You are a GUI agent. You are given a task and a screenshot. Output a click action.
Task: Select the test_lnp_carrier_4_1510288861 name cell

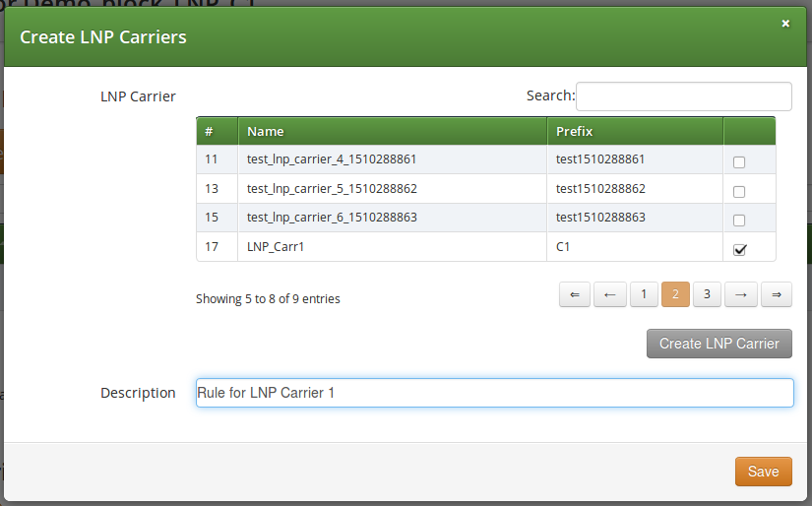(x=393, y=159)
